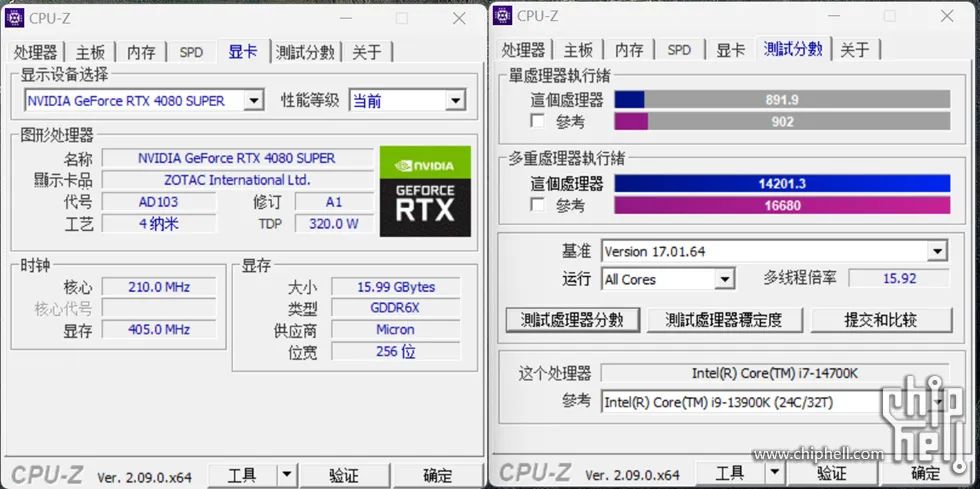Click the bus width 256 位 field
The width and height of the screenshot is (980, 489).
(x=396, y=351)
